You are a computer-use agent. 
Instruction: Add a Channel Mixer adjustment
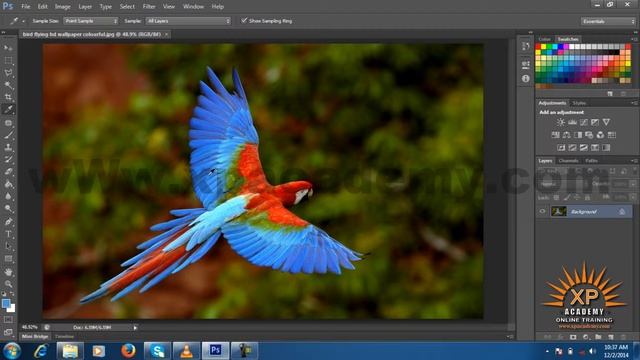click(600, 135)
